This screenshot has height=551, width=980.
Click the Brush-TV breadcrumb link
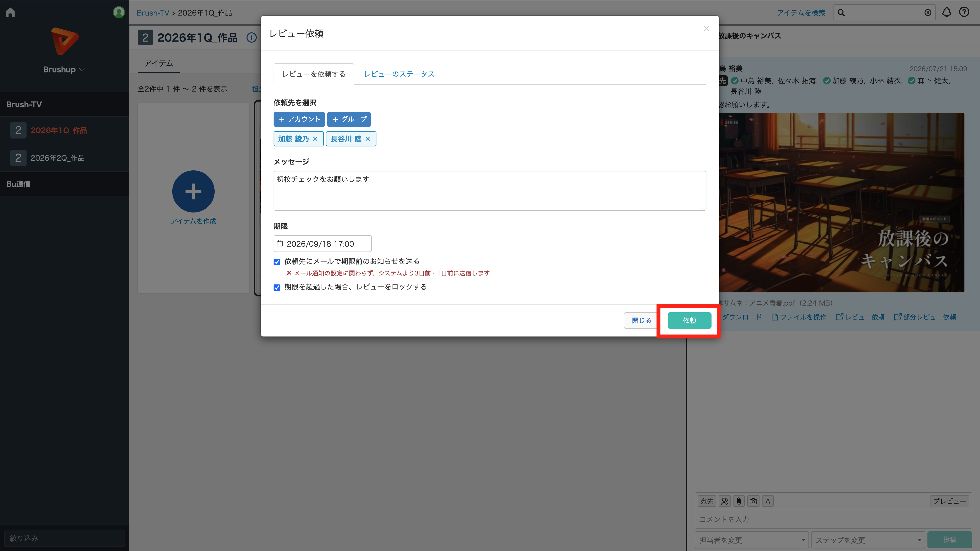[153, 13]
